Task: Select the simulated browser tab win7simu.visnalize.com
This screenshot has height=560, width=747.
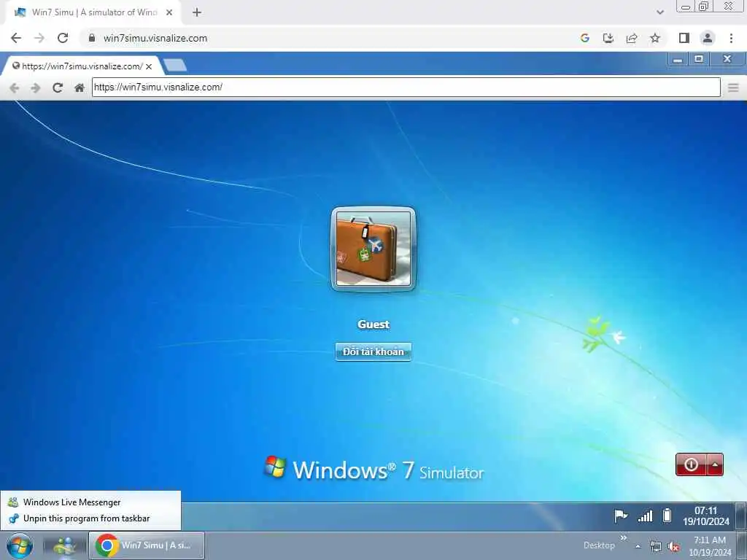Action: pyautogui.click(x=81, y=66)
